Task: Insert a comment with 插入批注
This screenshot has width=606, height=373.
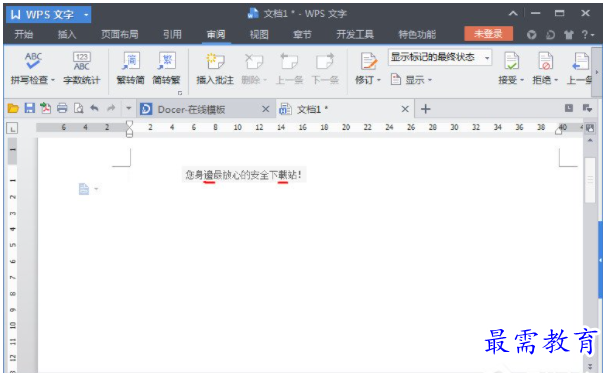Action: tap(215, 68)
